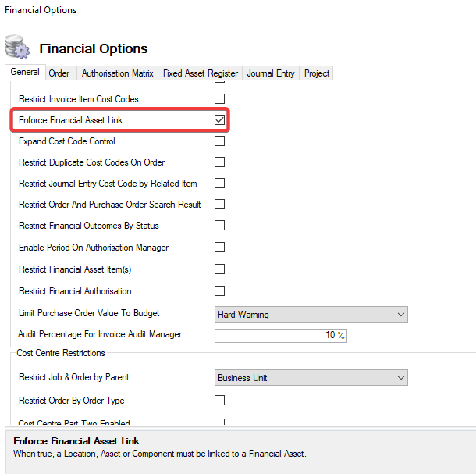This screenshot has height=474, width=476.
Task: Tick Restrict Financial Asset Item(s) checkbox
Action: click(x=219, y=269)
